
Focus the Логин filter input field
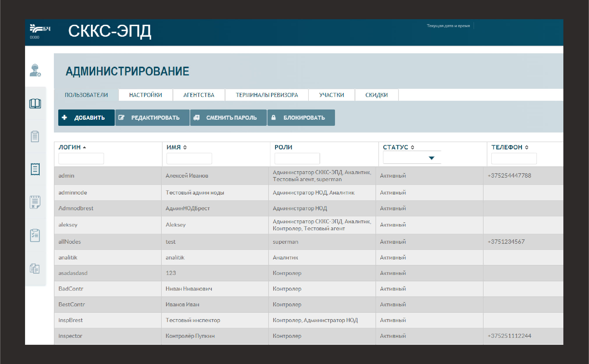[x=81, y=158]
